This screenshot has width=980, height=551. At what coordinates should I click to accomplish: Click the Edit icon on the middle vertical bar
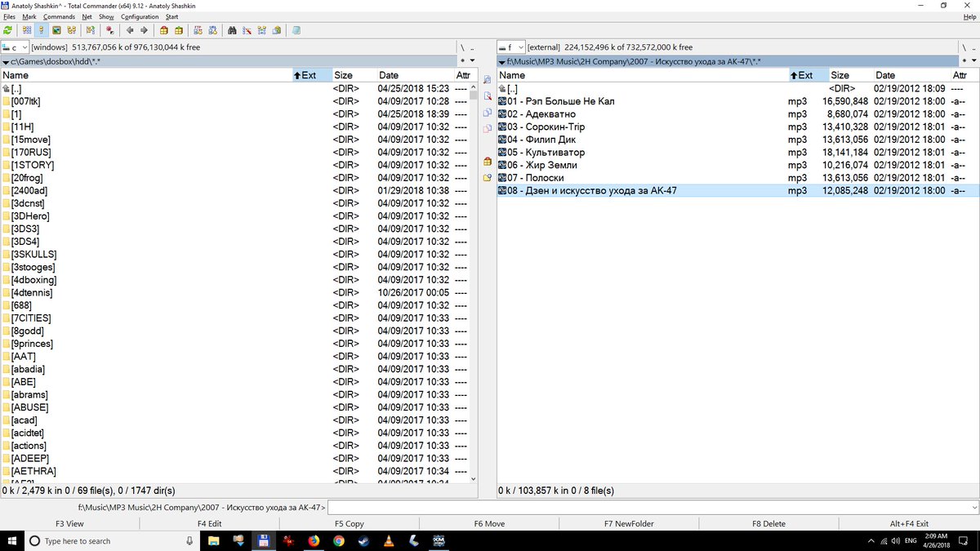[488, 96]
